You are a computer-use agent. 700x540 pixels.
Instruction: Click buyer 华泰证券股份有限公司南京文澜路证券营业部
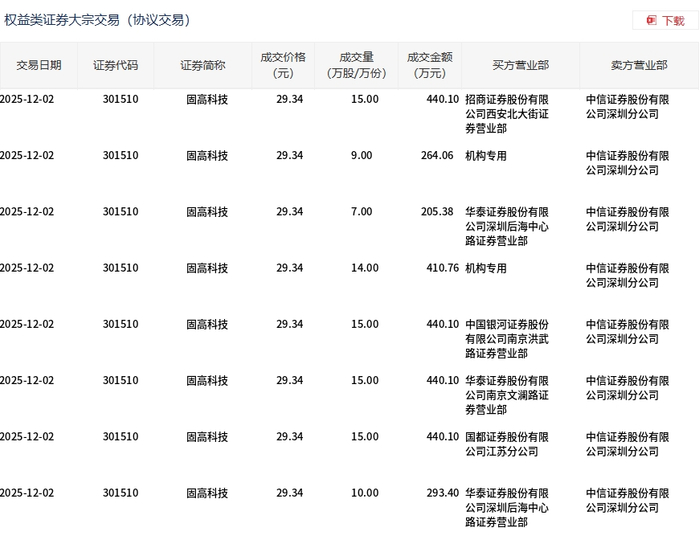tap(507, 395)
